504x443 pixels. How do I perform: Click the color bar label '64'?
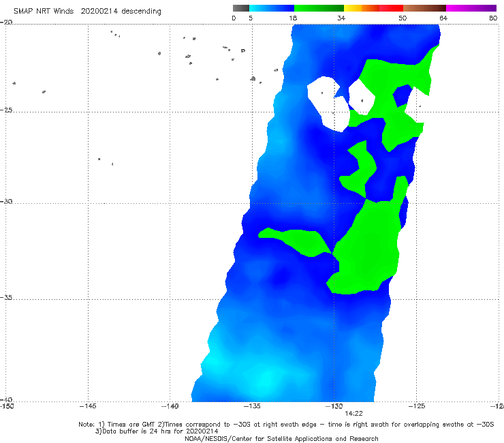pos(443,18)
